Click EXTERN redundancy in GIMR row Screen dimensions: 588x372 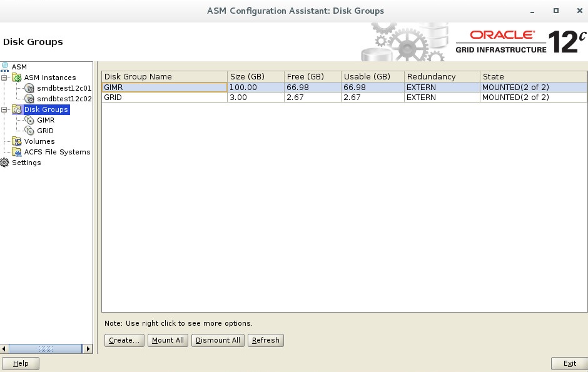point(442,88)
